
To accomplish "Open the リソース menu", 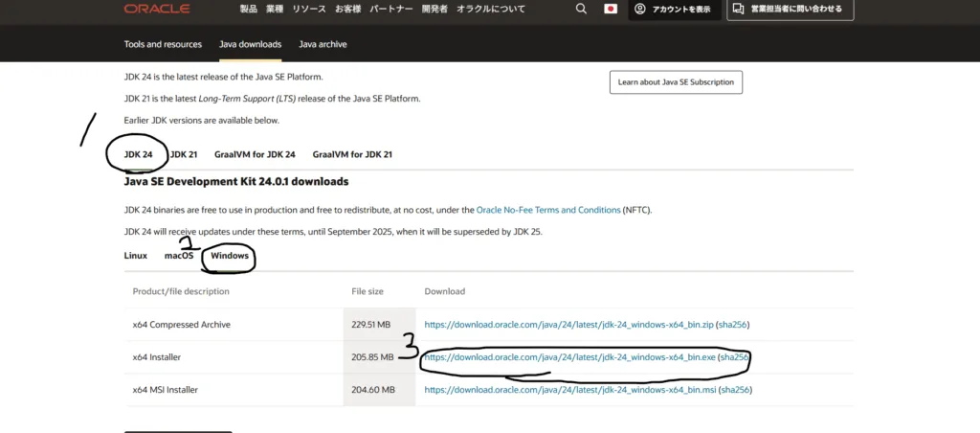I will tap(309, 9).
